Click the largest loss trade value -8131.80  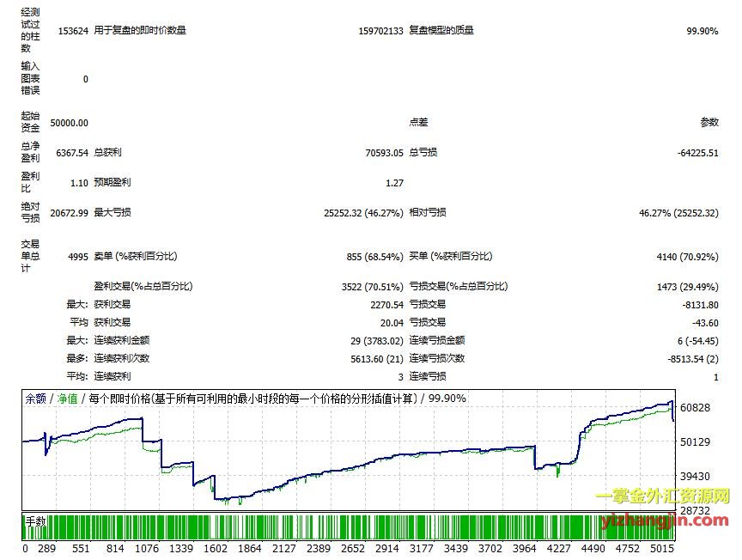pyautogui.click(x=697, y=304)
